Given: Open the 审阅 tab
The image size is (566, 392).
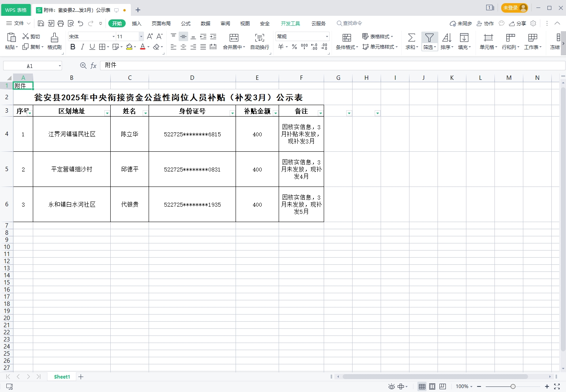Looking at the screenshot, I should click(x=225, y=23).
